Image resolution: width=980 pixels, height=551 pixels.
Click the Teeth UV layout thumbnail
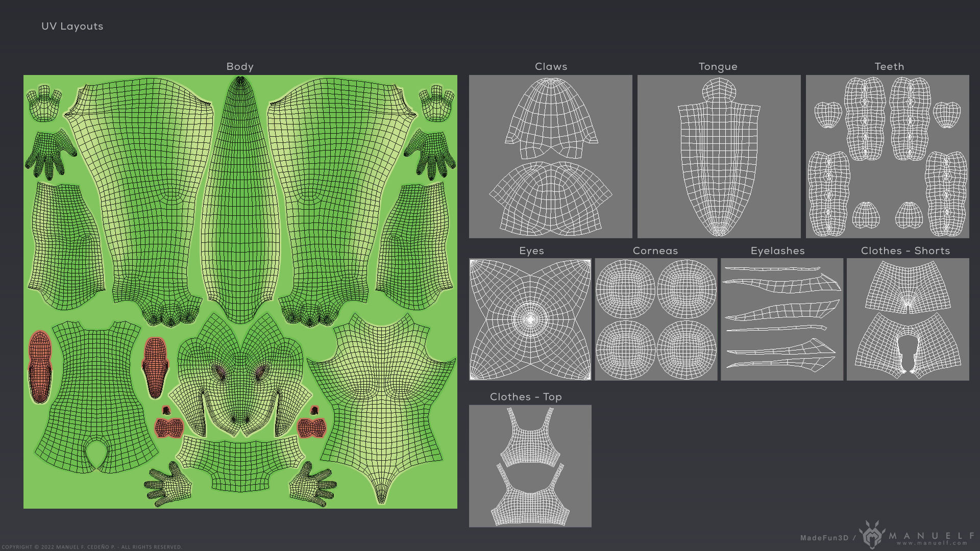coord(887,156)
